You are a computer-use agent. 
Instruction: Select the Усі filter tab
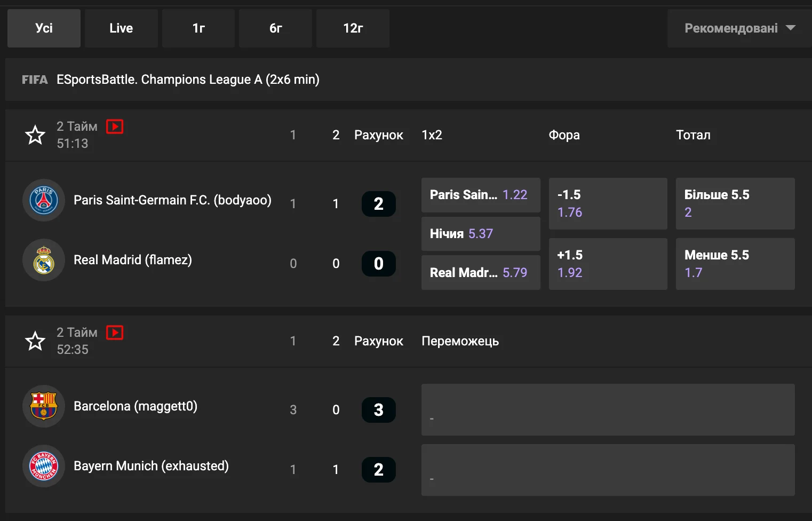(x=44, y=28)
